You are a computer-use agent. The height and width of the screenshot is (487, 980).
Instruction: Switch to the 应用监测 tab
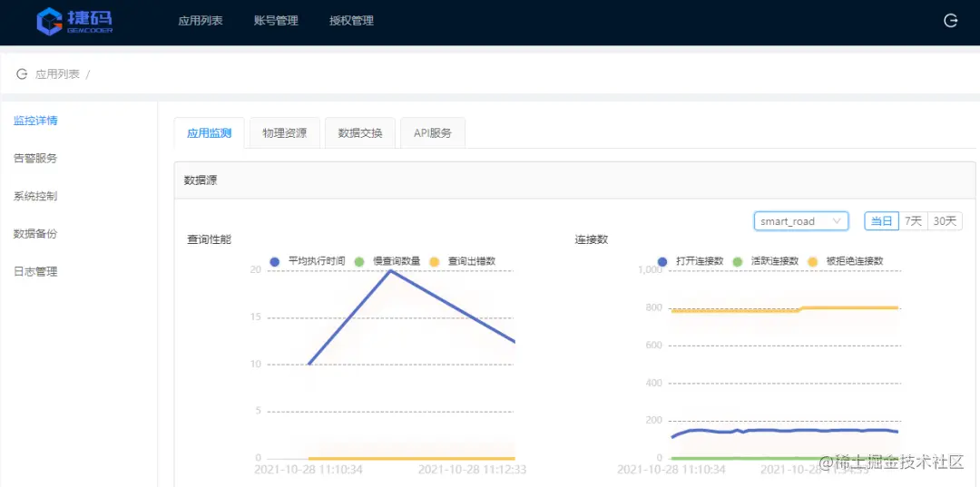click(x=210, y=133)
